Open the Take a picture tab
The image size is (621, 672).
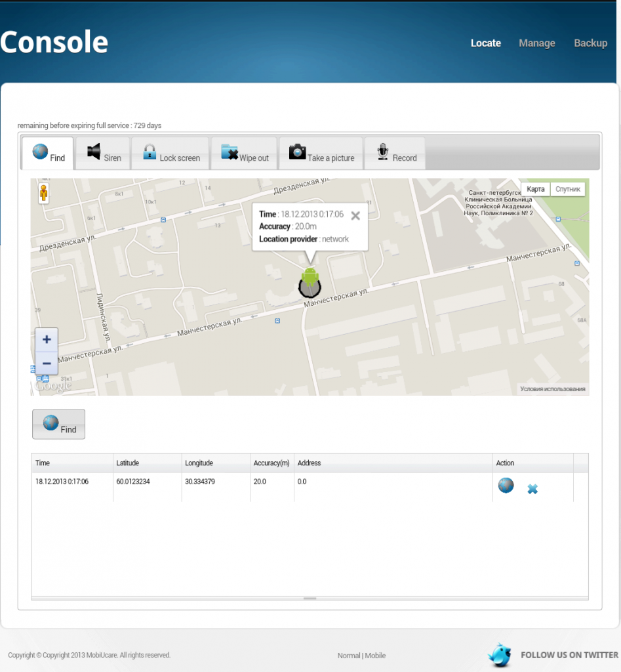(321, 154)
